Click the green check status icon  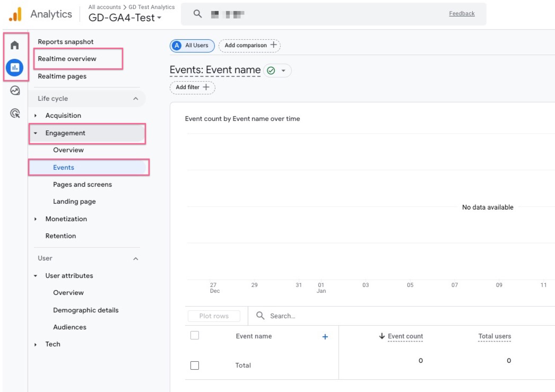tap(271, 71)
